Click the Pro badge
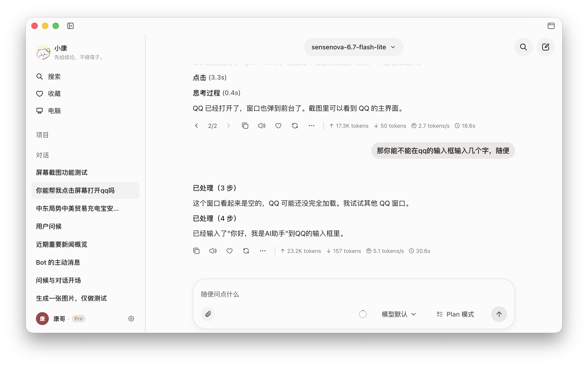Image resolution: width=588 pixels, height=367 pixels. point(78,318)
